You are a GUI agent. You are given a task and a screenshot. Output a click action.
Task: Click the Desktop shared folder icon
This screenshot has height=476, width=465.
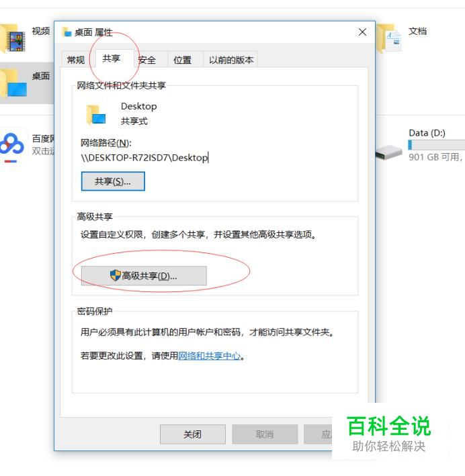[96, 115]
